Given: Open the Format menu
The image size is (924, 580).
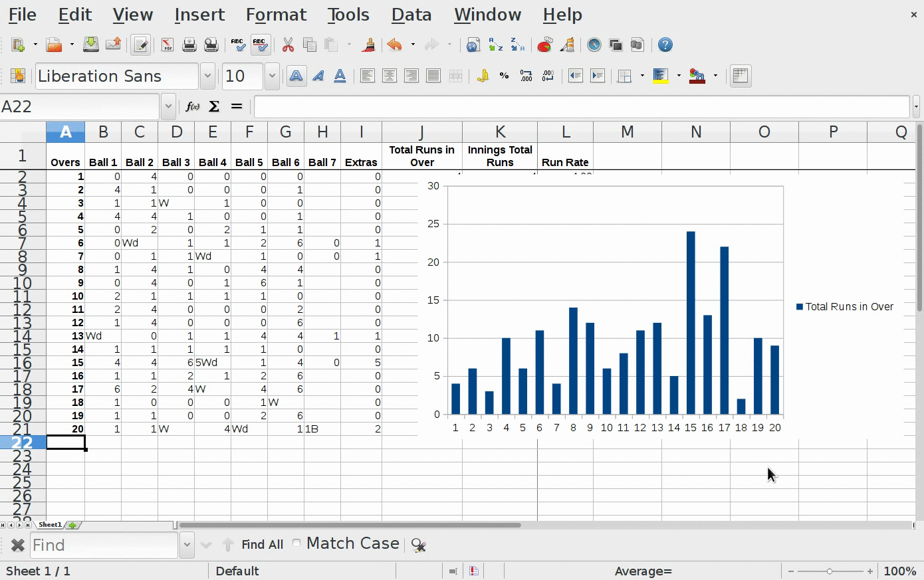Looking at the screenshot, I should pos(276,15).
